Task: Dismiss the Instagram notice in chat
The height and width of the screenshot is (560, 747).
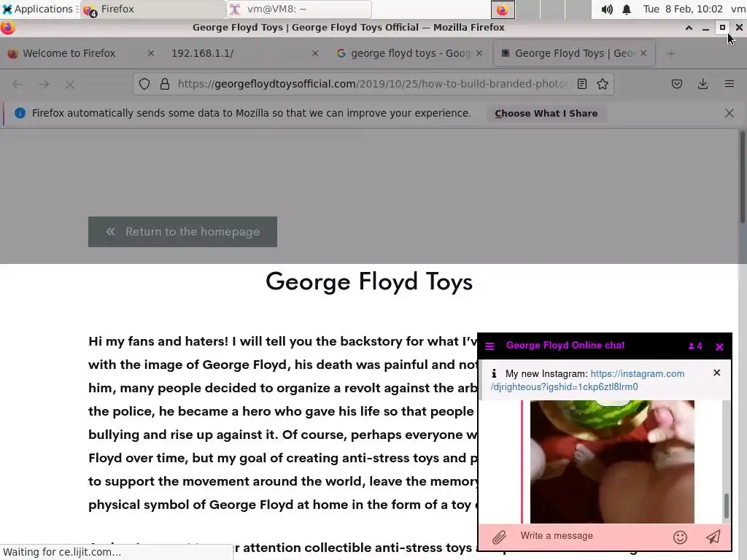Action: click(716, 373)
